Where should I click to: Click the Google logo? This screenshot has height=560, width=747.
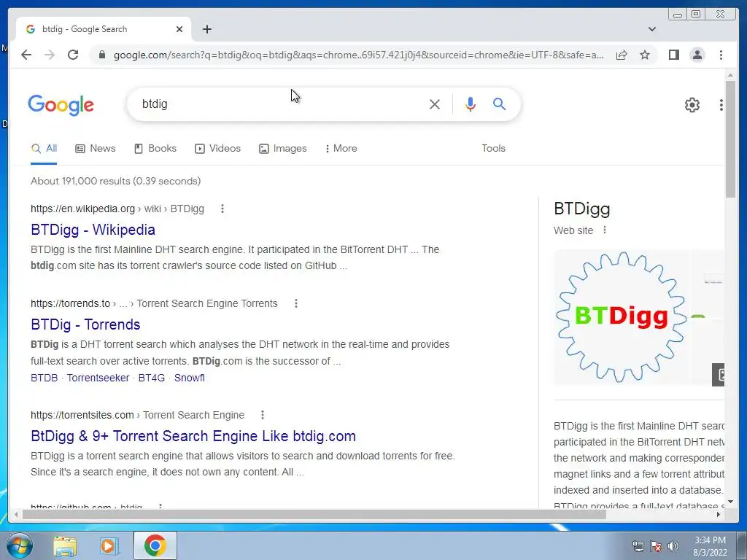pos(61,105)
